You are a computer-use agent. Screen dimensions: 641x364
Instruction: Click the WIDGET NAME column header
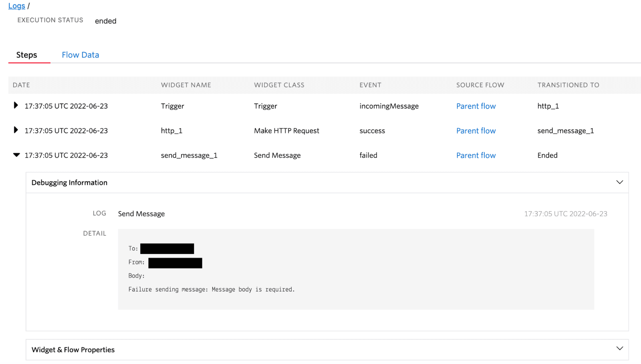click(186, 85)
